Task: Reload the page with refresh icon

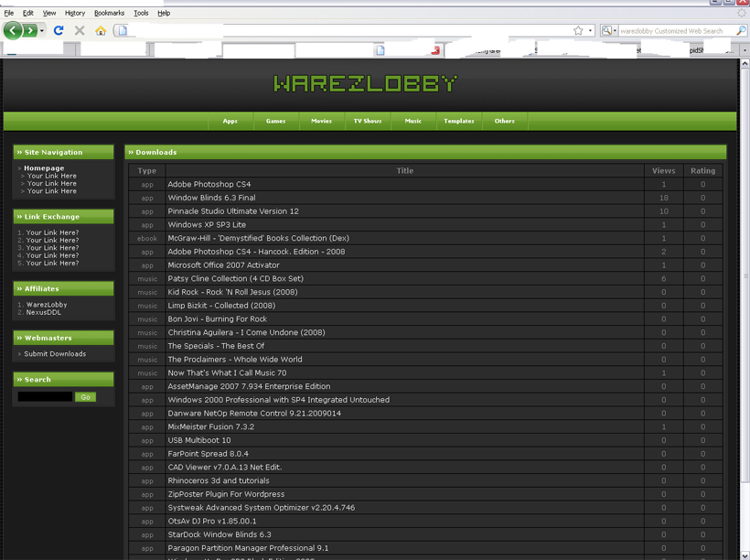Action: tap(59, 30)
